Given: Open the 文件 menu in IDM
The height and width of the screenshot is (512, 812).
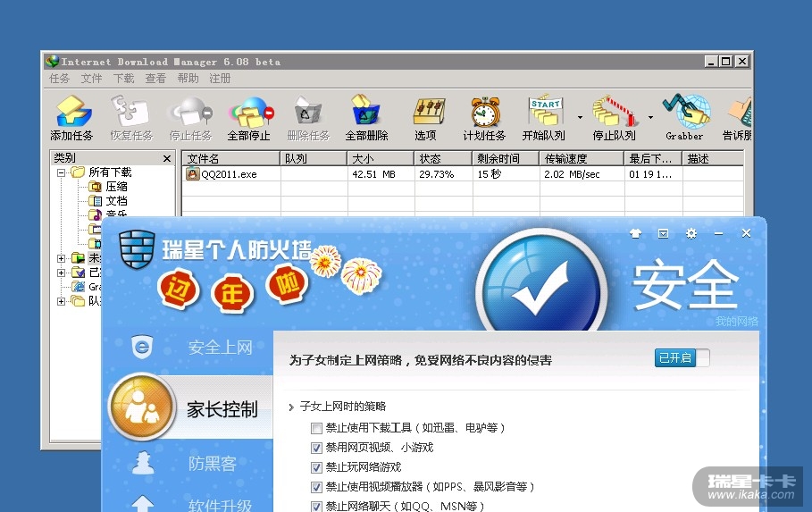Looking at the screenshot, I should (x=91, y=79).
